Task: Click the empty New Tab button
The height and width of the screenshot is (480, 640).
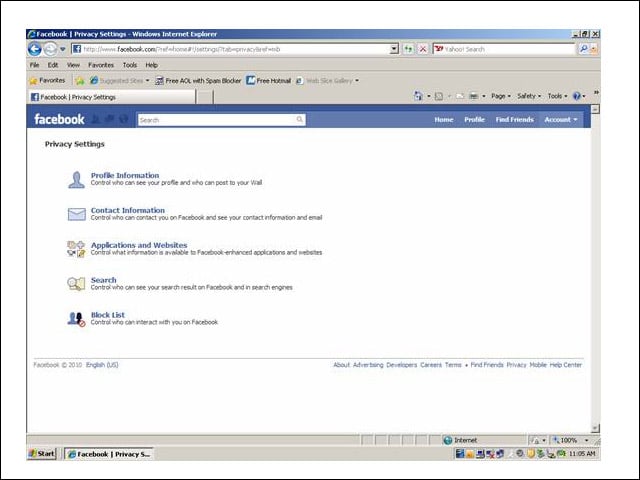Action: pos(205,97)
